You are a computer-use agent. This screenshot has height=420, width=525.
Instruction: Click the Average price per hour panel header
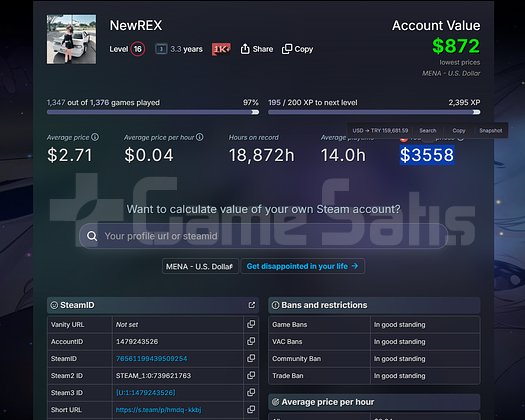[x=374, y=402]
